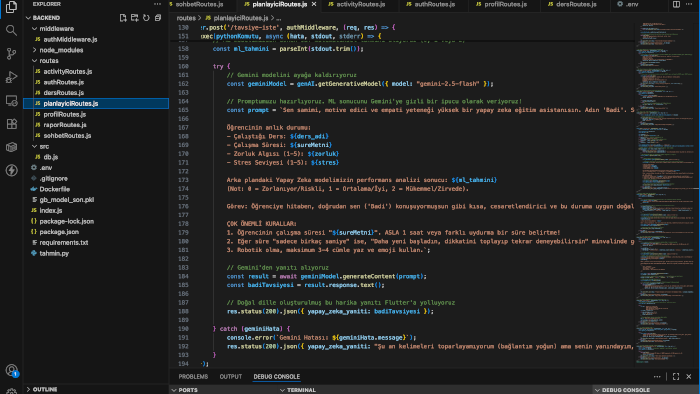Close the planlayiciRoutes.js tab
Image resolution: width=700 pixels, height=394 pixels.
coord(314,4)
